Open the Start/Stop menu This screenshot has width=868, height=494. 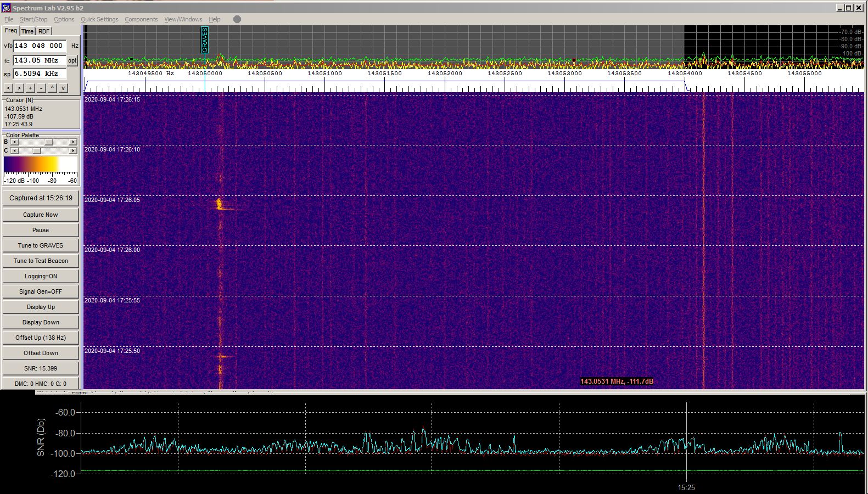click(x=33, y=19)
